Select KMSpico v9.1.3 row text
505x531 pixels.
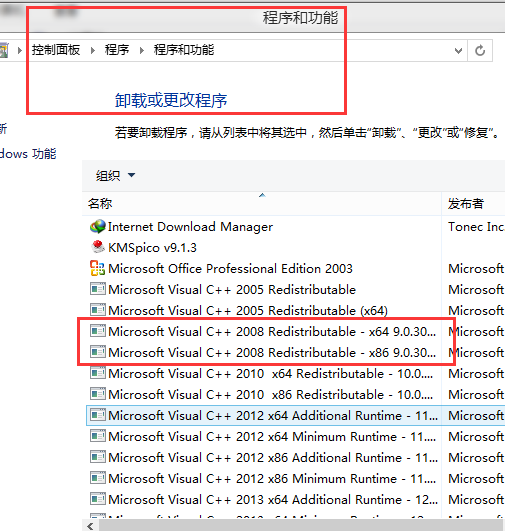coord(152,248)
